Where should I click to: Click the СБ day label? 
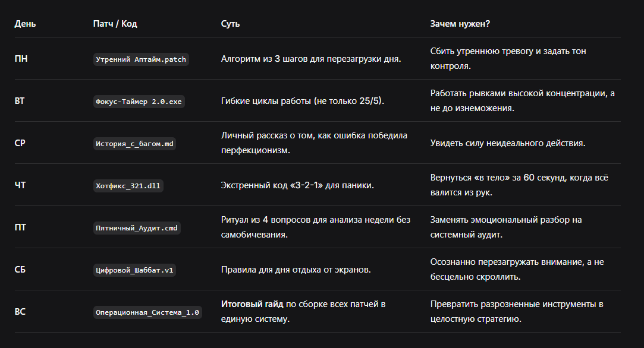coord(20,270)
